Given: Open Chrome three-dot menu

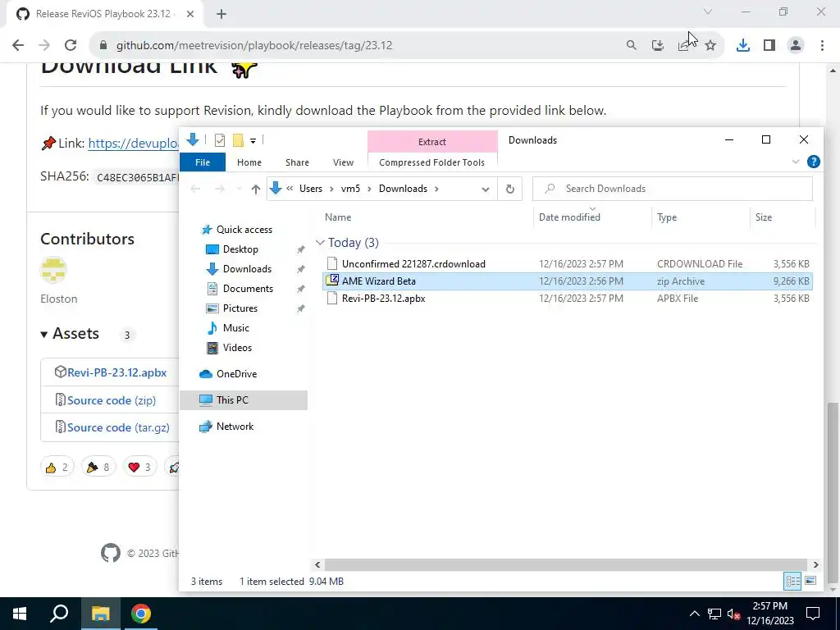Looking at the screenshot, I should [x=822, y=46].
